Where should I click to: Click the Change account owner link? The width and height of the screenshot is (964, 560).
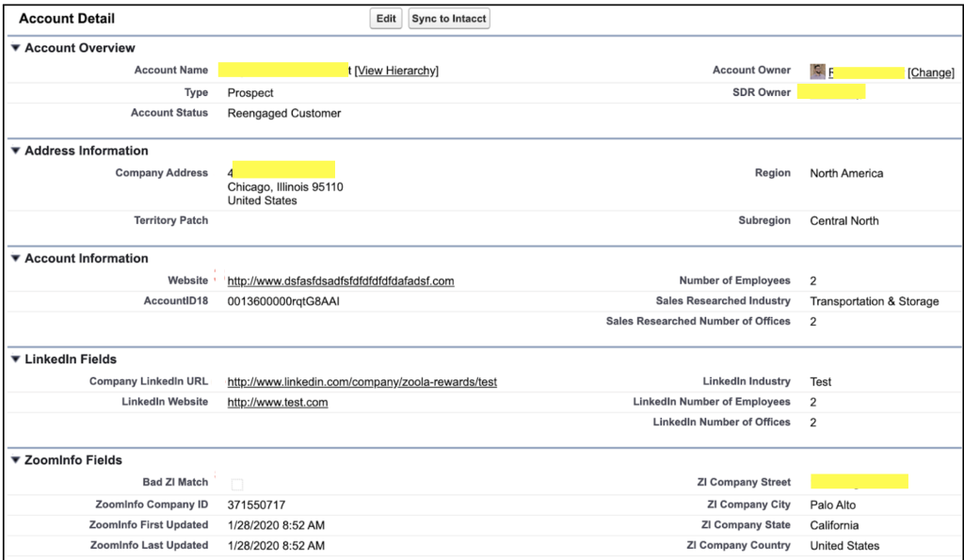click(x=930, y=72)
